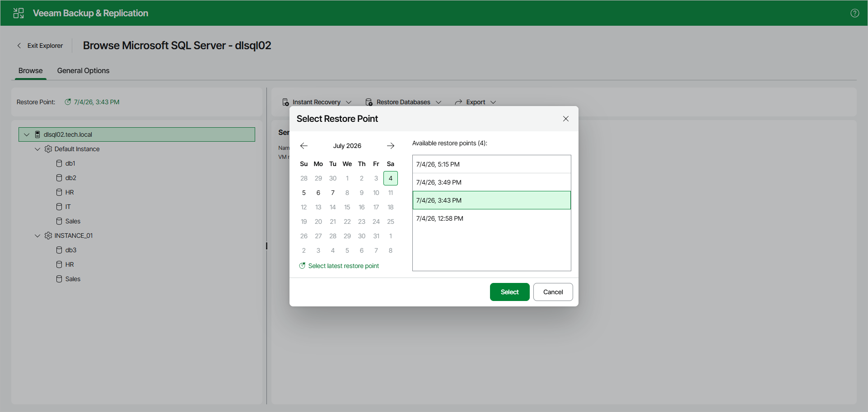Open the help question mark icon
The image size is (868, 412).
point(854,13)
